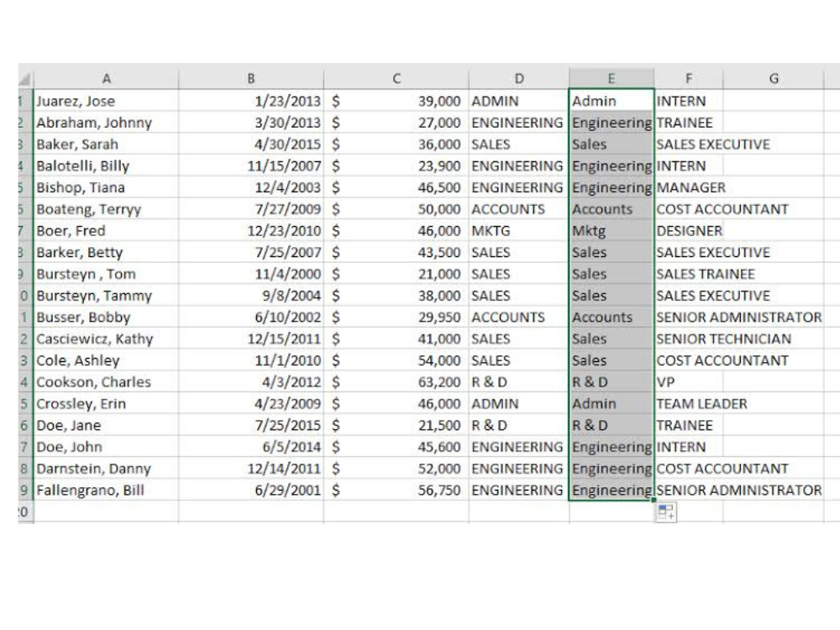Viewport: 840px width, 630px height.
Task: Click cell containing Juarez, Jose
Action: coord(106,101)
